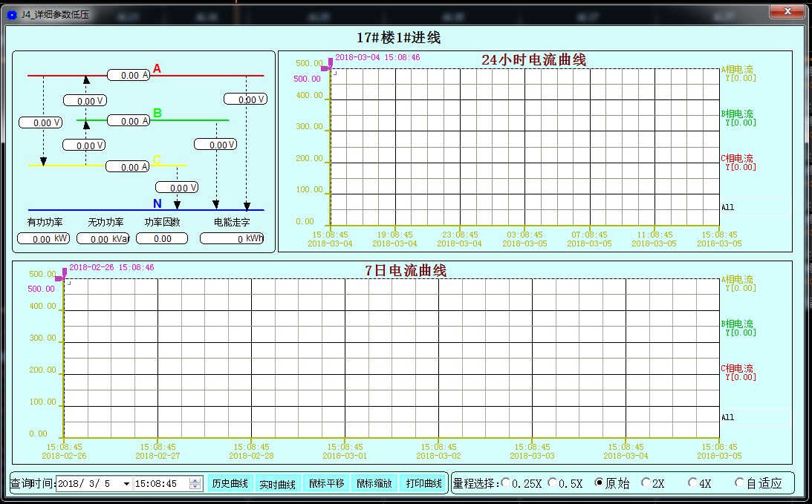Select the 4X range radio button
The width and height of the screenshot is (812, 504).
point(692,482)
